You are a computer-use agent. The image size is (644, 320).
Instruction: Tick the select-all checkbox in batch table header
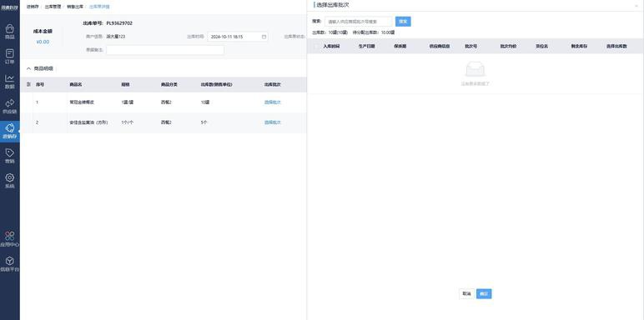click(x=316, y=47)
